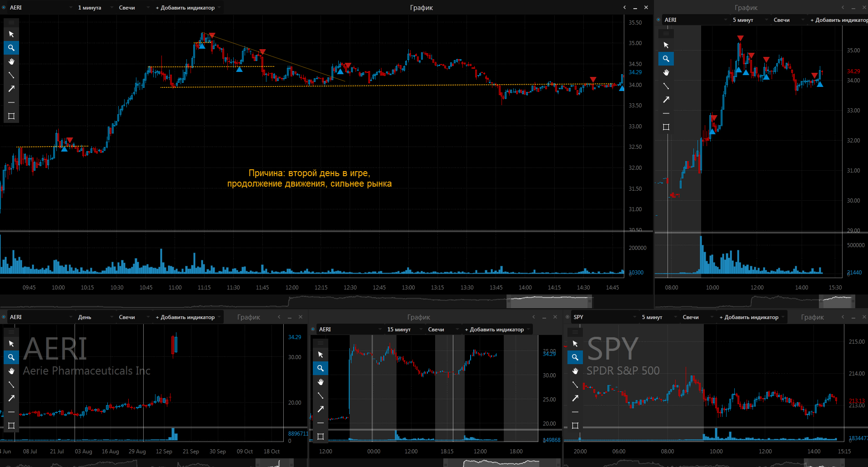
Task: Select arrow tool in SPY chart
Action: tap(575, 398)
